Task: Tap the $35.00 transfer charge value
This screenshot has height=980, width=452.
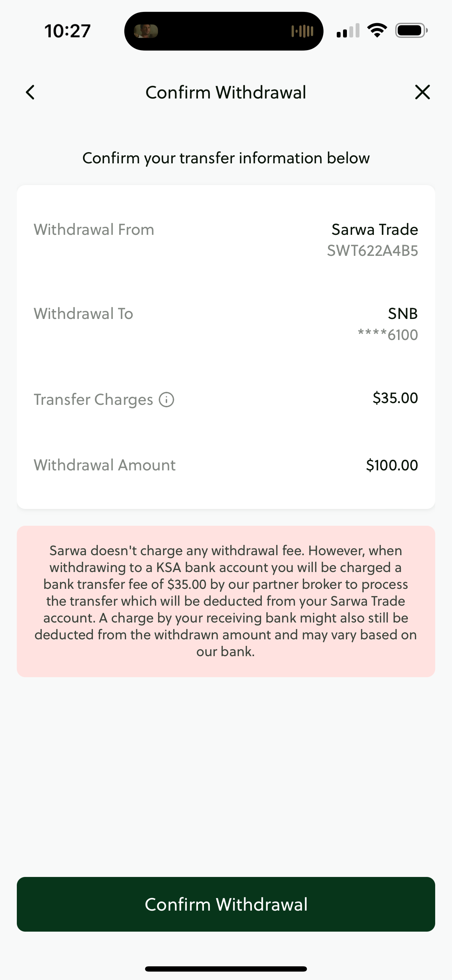Action: pyautogui.click(x=395, y=398)
